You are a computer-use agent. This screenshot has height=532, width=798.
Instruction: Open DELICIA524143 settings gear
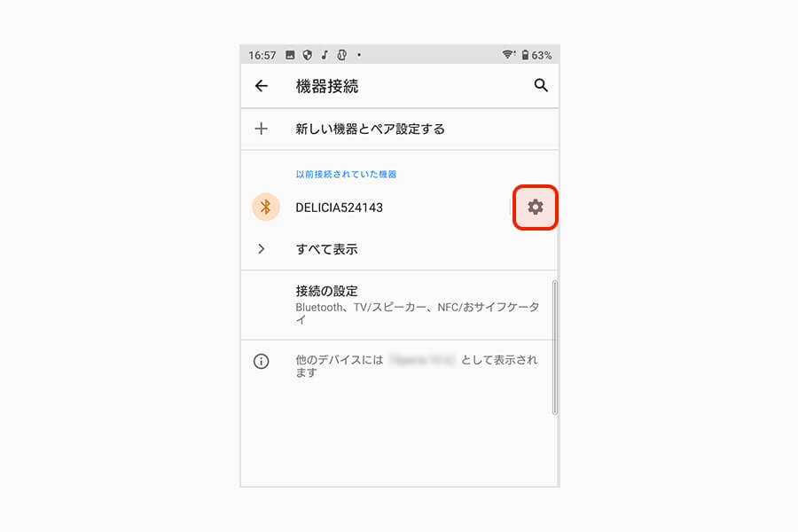pyautogui.click(x=536, y=207)
